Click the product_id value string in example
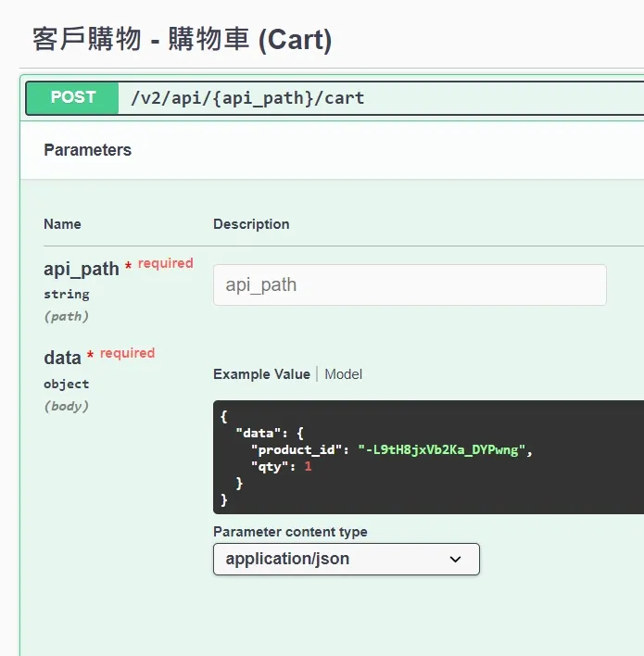Image resolution: width=644 pixels, height=656 pixels. [x=442, y=450]
